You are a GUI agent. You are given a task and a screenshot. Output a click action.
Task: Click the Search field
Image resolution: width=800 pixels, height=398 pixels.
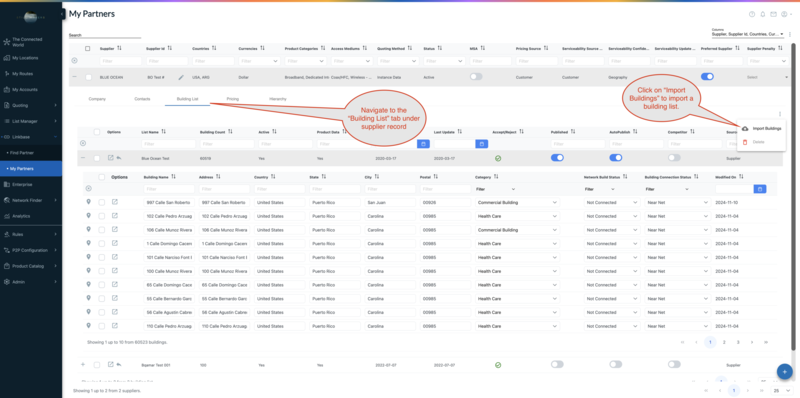105,36
